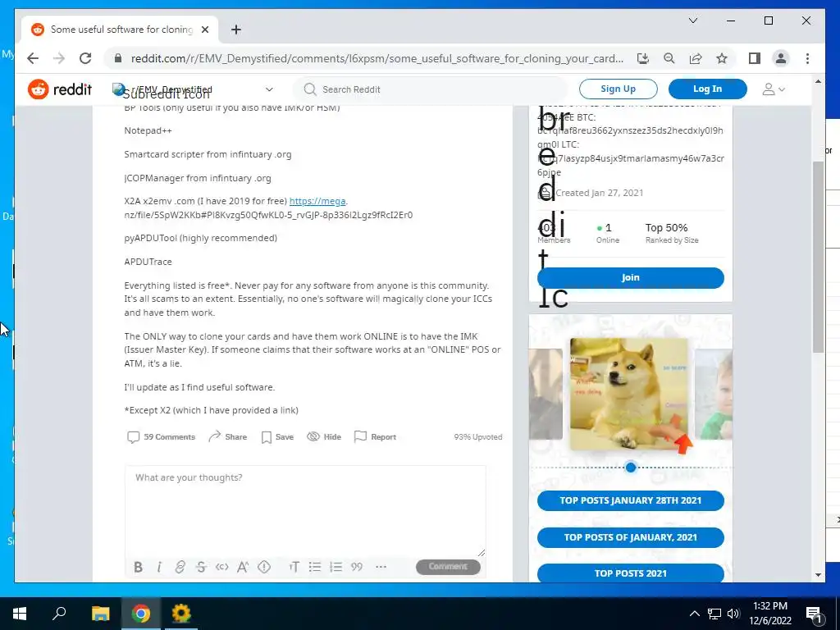
Task: Reload the page with the refresh icon
Action: click(x=85, y=58)
